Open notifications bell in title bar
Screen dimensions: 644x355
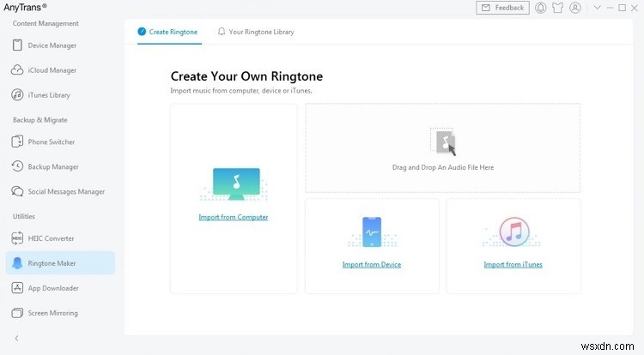pyautogui.click(x=540, y=8)
